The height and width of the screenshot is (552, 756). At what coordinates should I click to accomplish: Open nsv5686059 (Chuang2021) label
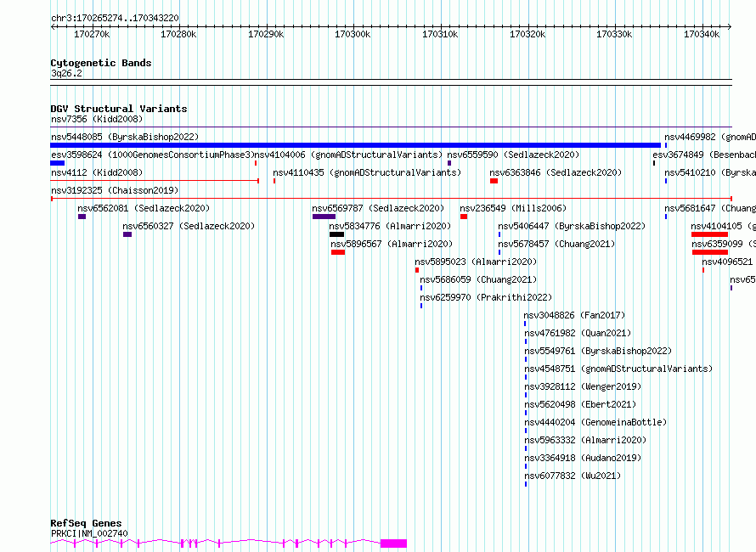[x=478, y=279]
